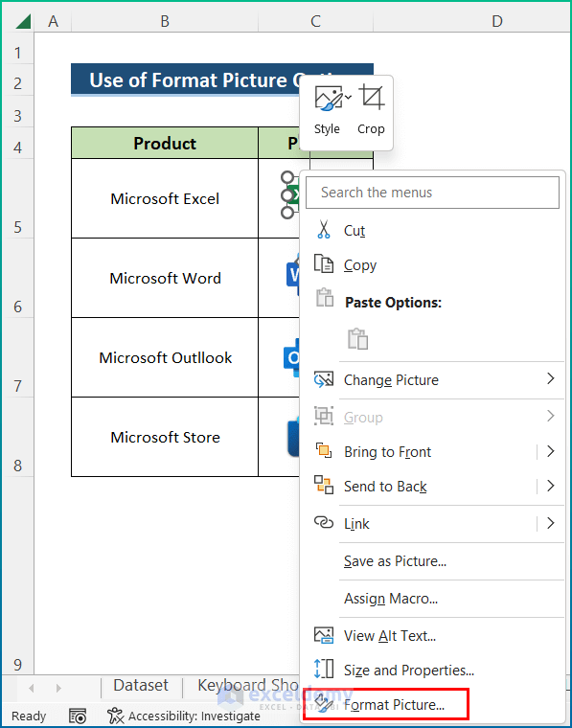
Task: Select column A header
Action: 53,21
